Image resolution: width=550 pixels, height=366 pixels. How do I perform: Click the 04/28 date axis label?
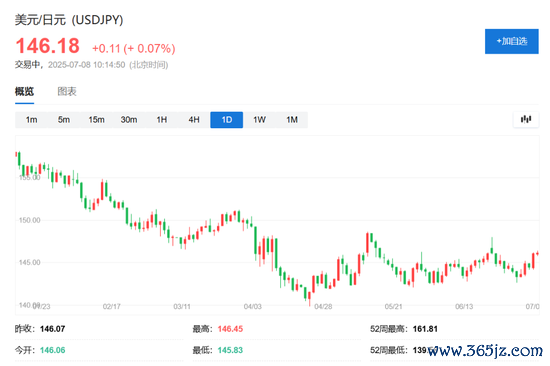(x=323, y=307)
